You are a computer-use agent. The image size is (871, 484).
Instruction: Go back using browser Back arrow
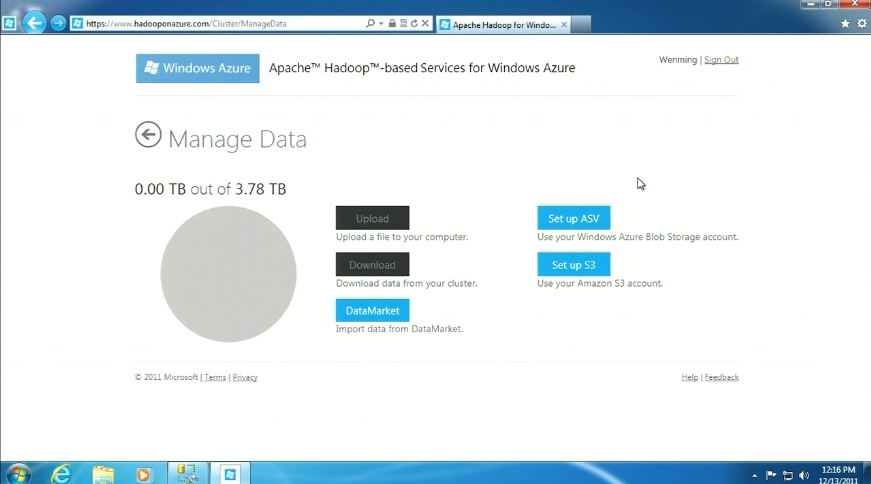tap(34, 23)
